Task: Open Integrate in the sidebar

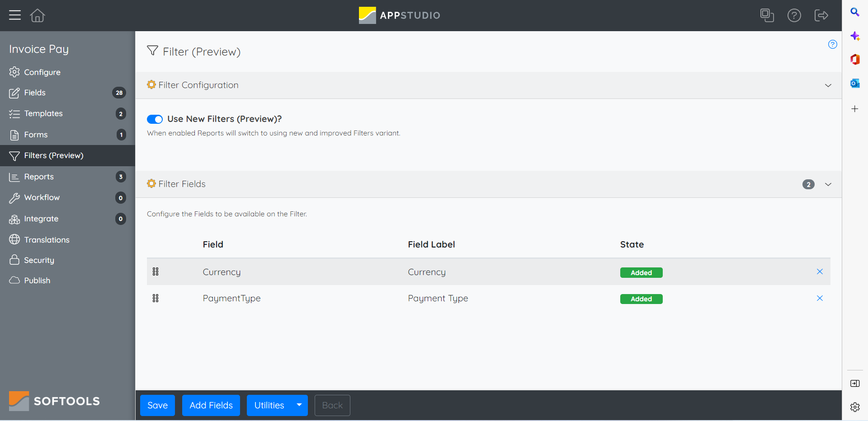Action: 67,219
